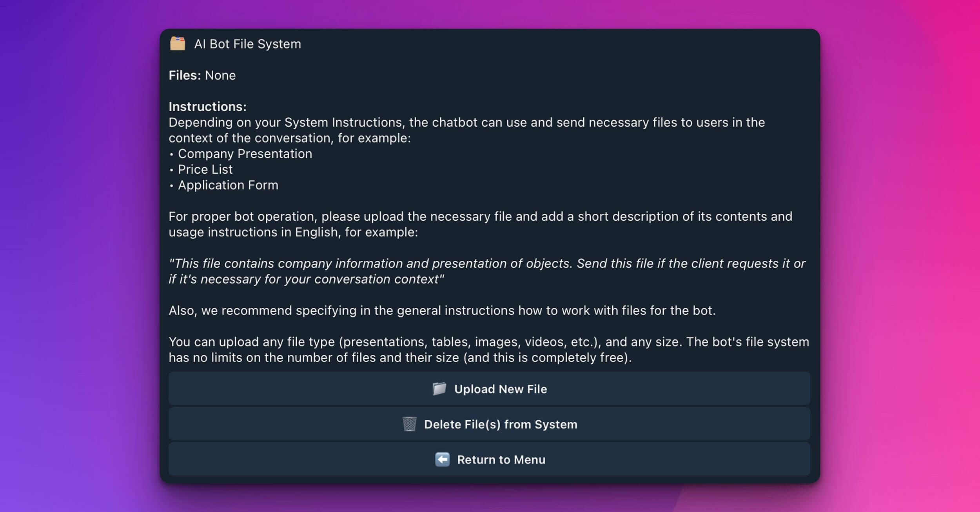Click the bold Files: label
Image resolution: width=980 pixels, height=512 pixels.
pos(185,75)
